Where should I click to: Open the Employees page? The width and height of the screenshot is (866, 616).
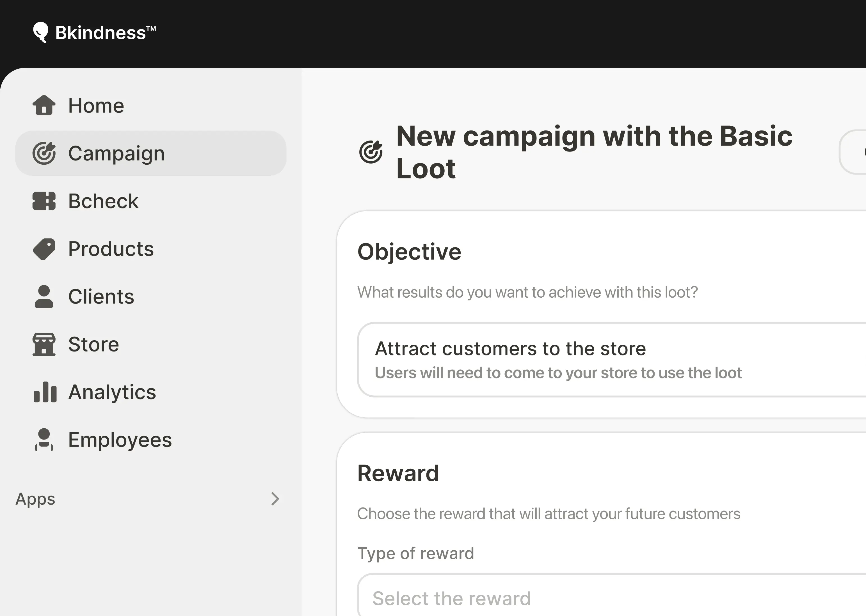(120, 440)
